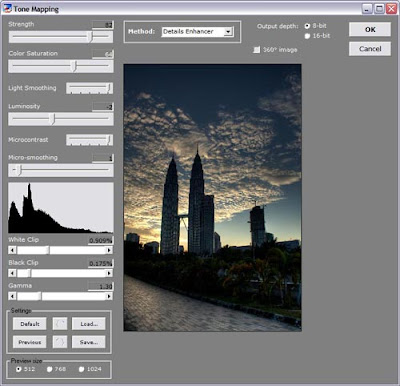Screen dimensions: 400x386
Task: Click the Save... settings button
Action: [89, 342]
